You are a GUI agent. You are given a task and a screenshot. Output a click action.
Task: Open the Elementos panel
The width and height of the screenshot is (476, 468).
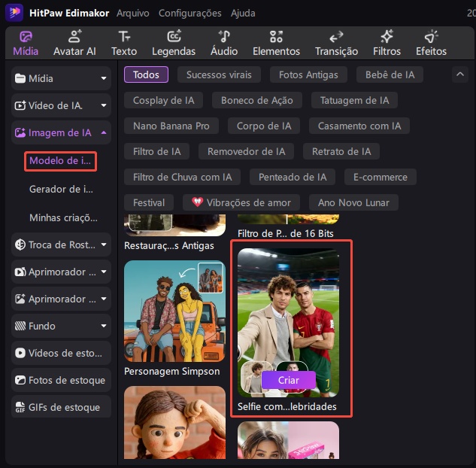tap(276, 43)
